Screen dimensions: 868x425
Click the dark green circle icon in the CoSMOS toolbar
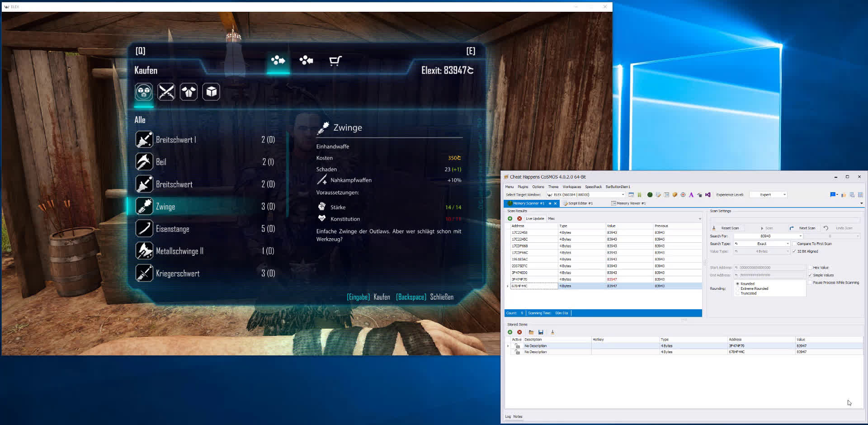[650, 195]
